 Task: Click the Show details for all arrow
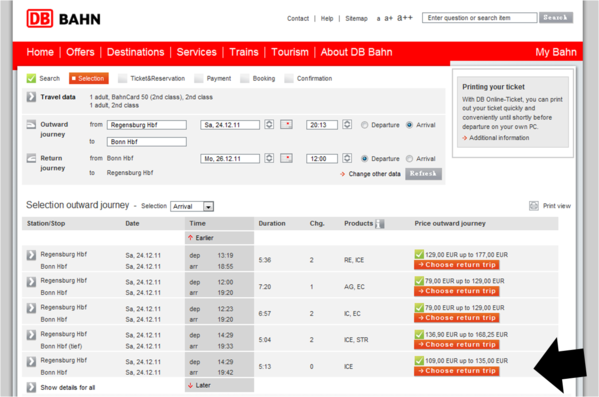pos(31,387)
